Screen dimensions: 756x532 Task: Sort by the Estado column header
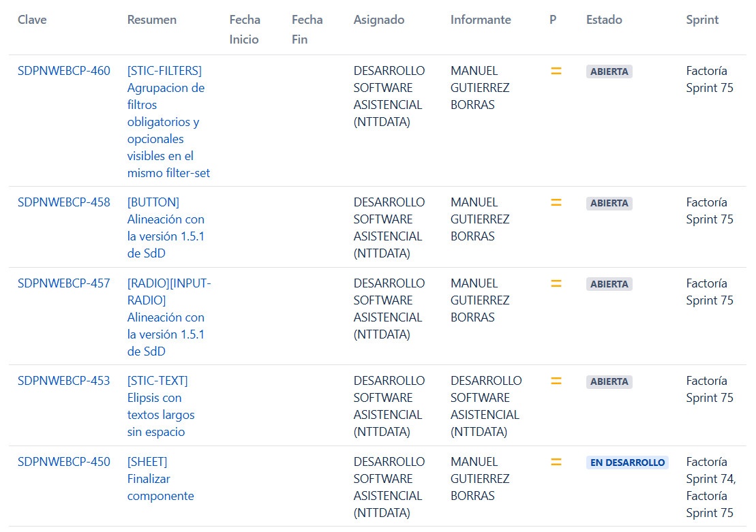click(x=604, y=20)
